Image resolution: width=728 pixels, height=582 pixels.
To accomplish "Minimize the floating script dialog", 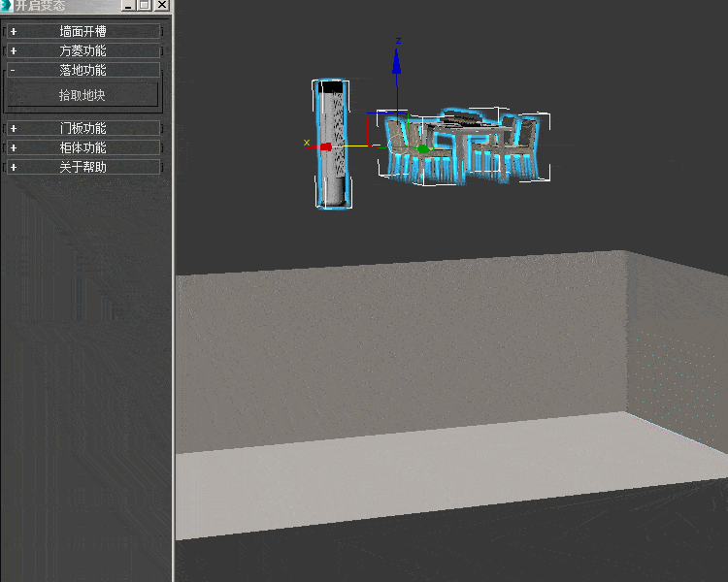I will 128,5.
